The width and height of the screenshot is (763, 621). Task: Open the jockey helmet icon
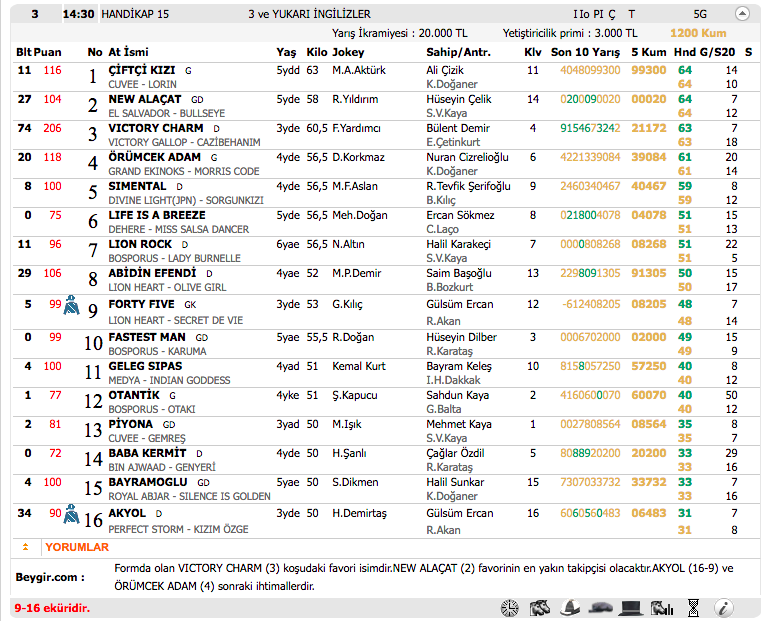[570, 607]
